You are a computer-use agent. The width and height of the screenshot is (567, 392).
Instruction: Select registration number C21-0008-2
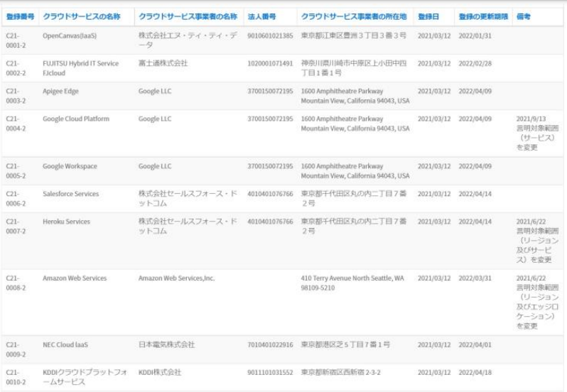coord(16,283)
